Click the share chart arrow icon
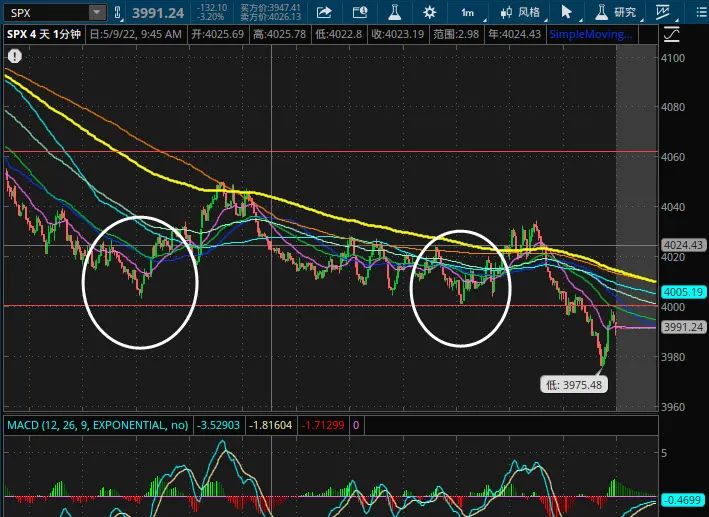The image size is (709, 517). tap(324, 12)
